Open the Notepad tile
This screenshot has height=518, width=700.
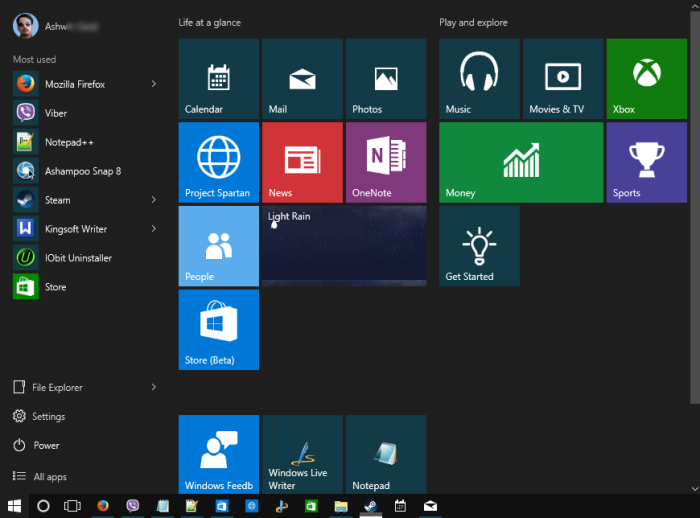point(386,454)
